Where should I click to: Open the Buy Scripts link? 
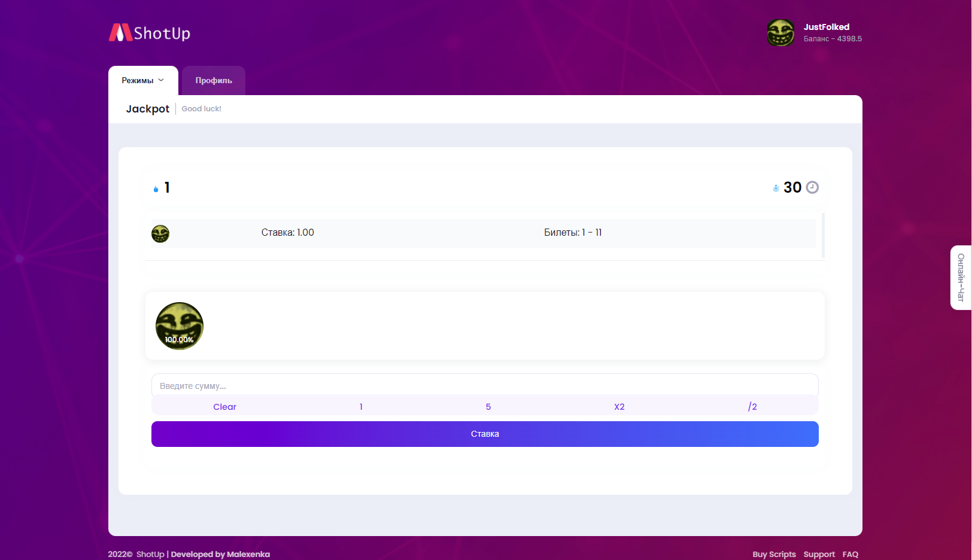pos(774,554)
